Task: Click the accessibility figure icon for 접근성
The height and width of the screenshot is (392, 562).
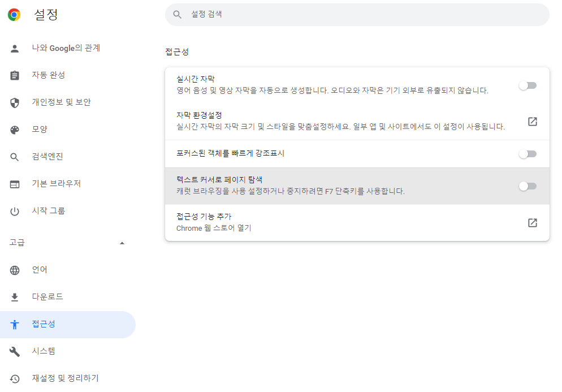Action: 15,324
